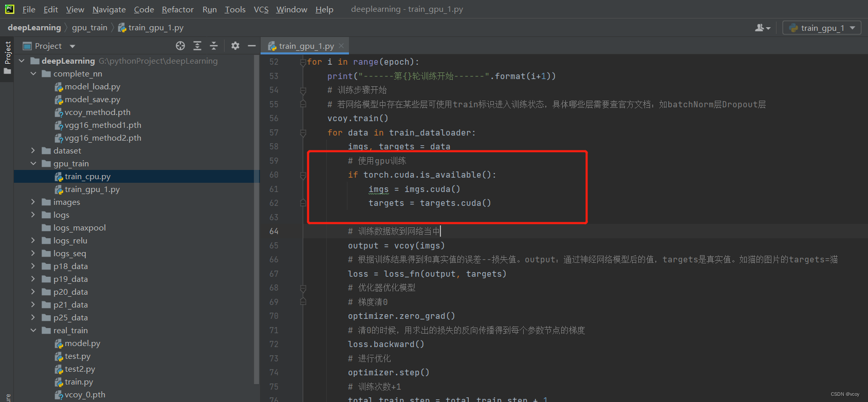This screenshot has height=402, width=868.
Task: Select the train_gpu_1.py editor tab
Action: pos(305,46)
